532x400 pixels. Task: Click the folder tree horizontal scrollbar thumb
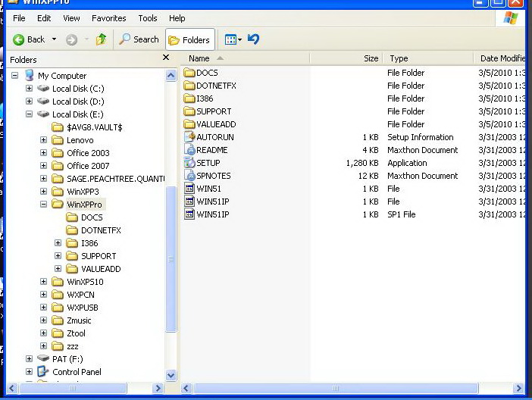pyautogui.click(x=73, y=388)
